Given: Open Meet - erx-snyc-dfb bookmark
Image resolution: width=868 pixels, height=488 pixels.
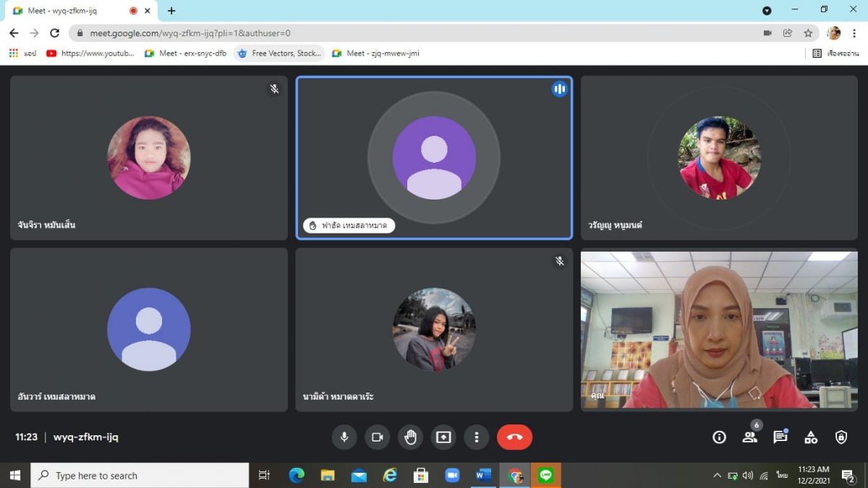Looking at the screenshot, I should click(x=185, y=53).
